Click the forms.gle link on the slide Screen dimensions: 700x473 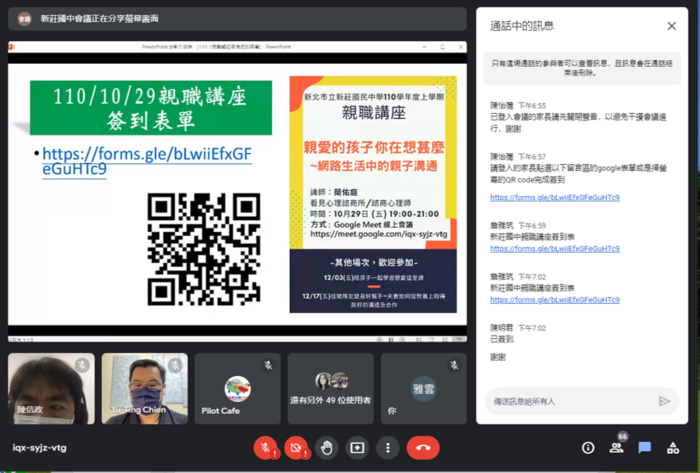click(x=146, y=162)
